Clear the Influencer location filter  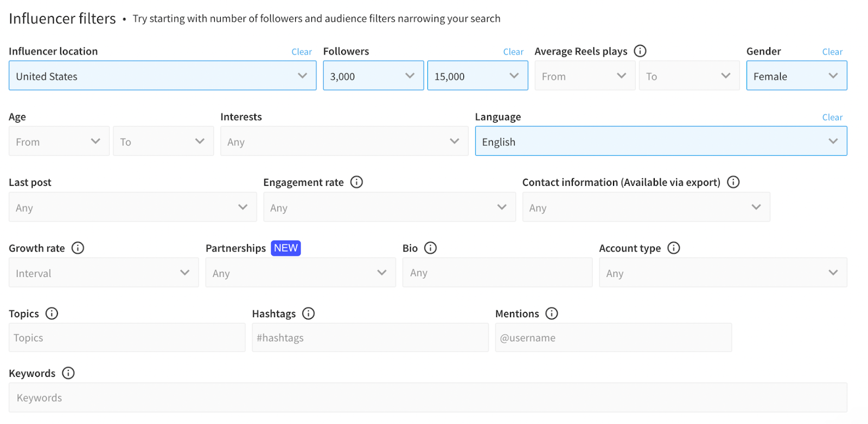(302, 52)
